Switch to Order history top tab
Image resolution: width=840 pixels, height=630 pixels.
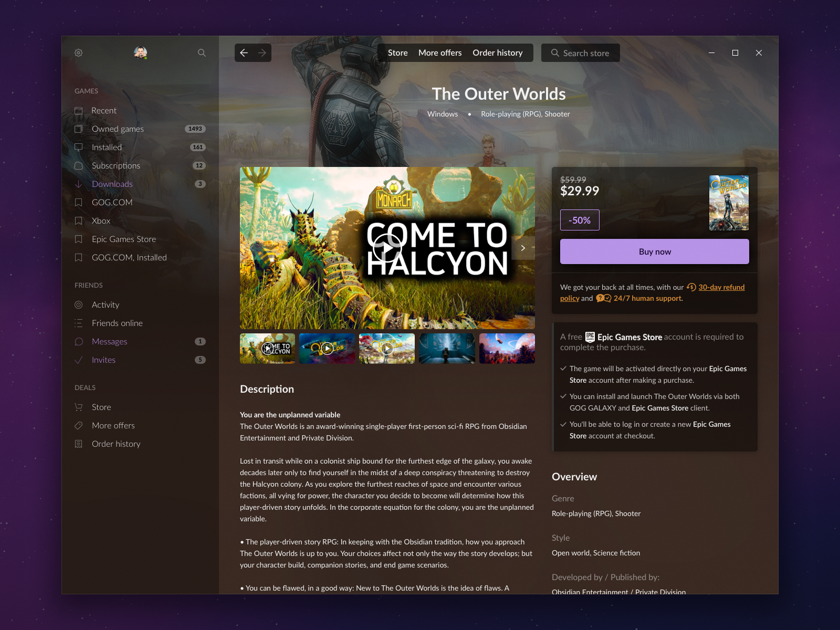[x=498, y=52]
